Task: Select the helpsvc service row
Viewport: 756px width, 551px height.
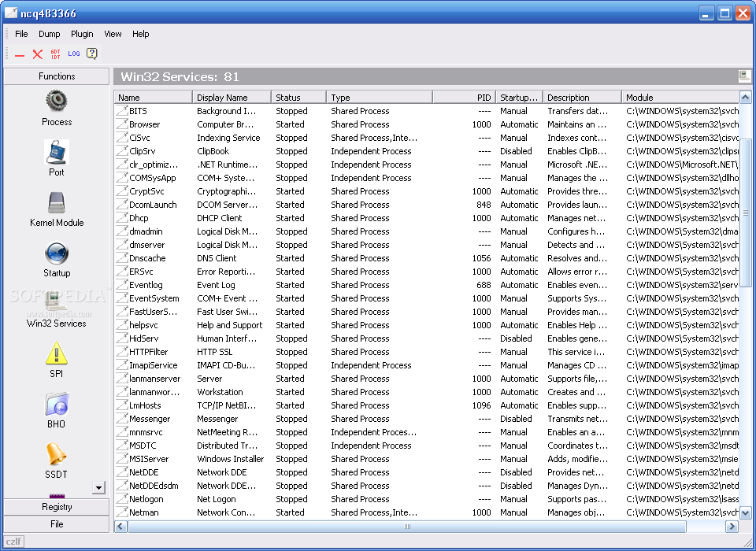Action: 427,325
